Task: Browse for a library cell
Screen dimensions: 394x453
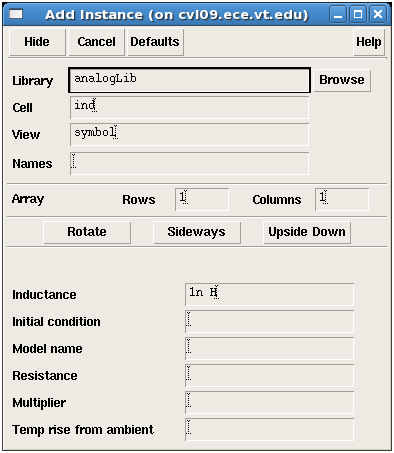Action: pos(342,80)
